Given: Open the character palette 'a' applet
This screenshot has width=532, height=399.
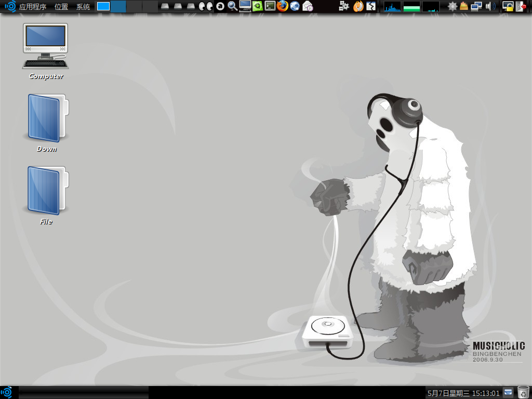Looking at the screenshot, I should [220, 6].
